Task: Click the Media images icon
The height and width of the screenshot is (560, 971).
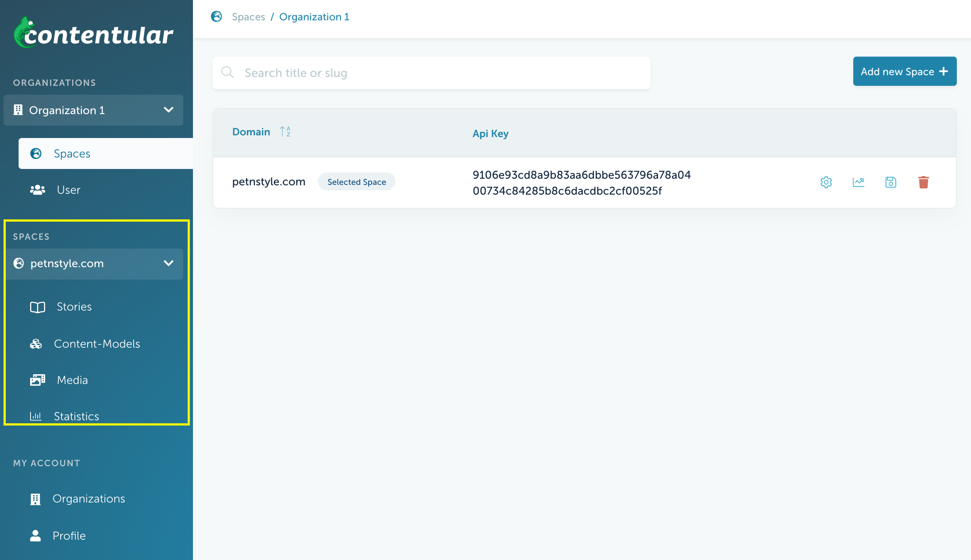Action: pyautogui.click(x=38, y=380)
